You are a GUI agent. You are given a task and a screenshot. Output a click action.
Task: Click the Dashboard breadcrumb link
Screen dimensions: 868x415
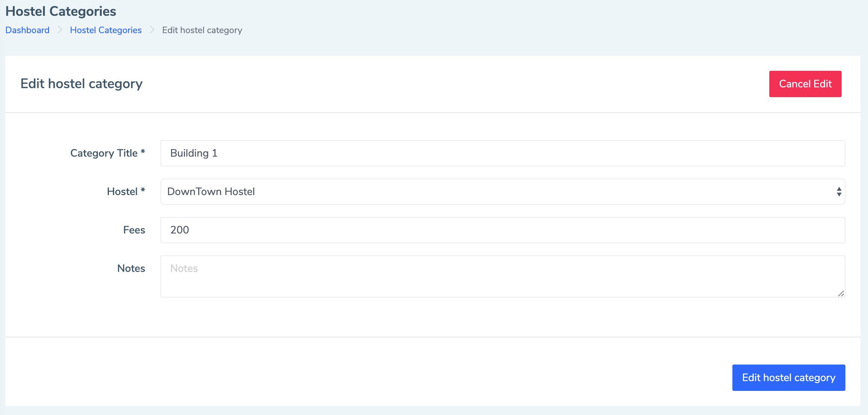pos(27,30)
